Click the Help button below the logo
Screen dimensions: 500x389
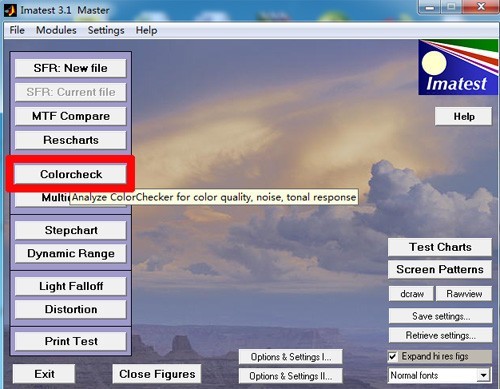[463, 117]
